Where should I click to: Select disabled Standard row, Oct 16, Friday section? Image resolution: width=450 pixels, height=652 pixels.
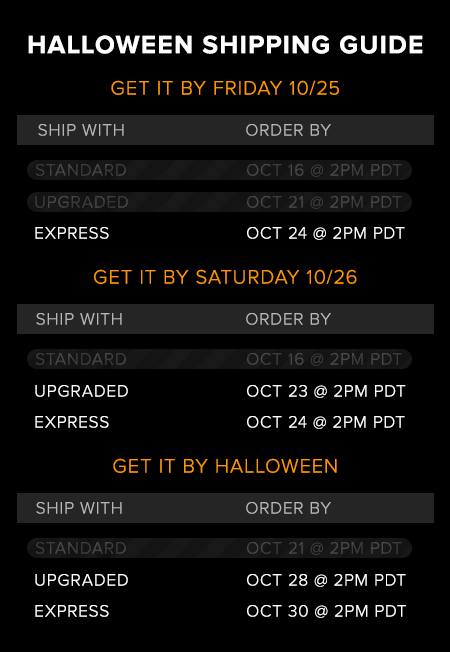coord(219,170)
